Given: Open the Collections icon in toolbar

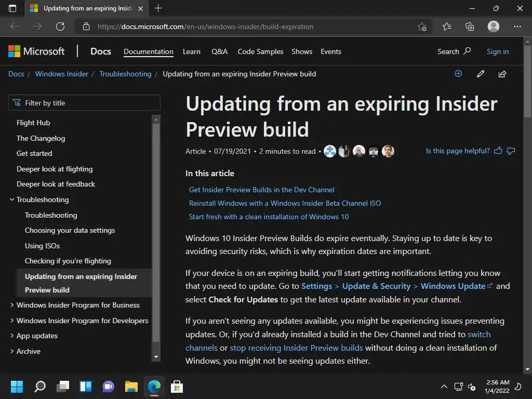Looking at the screenshot, I should coord(470,26).
